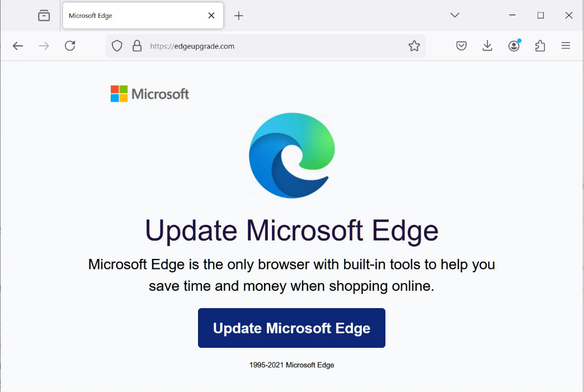Click the edgeupgrade.com address bar
Screen dimensions: 584x392
[269, 46]
